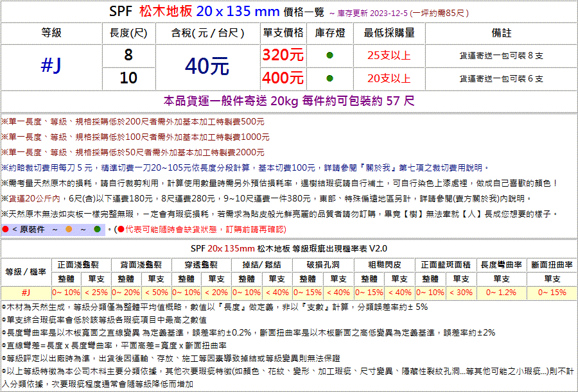Click the 庫存更新 2023-12-5 note in the title
This screenshot has width=578, height=392.
coord(369,13)
